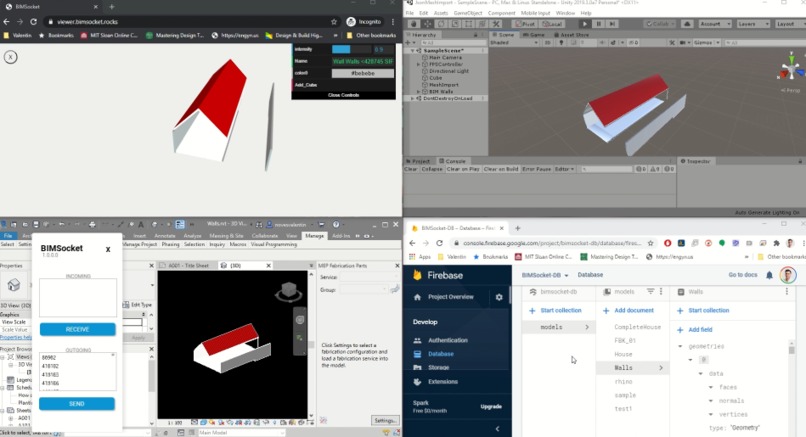Image resolution: width=806 pixels, height=437 pixels.
Task: Click Add document in models column
Action: click(628, 311)
